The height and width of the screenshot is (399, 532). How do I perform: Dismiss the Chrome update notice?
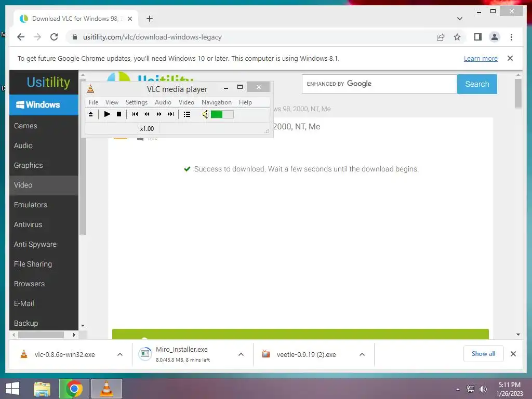(510, 58)
